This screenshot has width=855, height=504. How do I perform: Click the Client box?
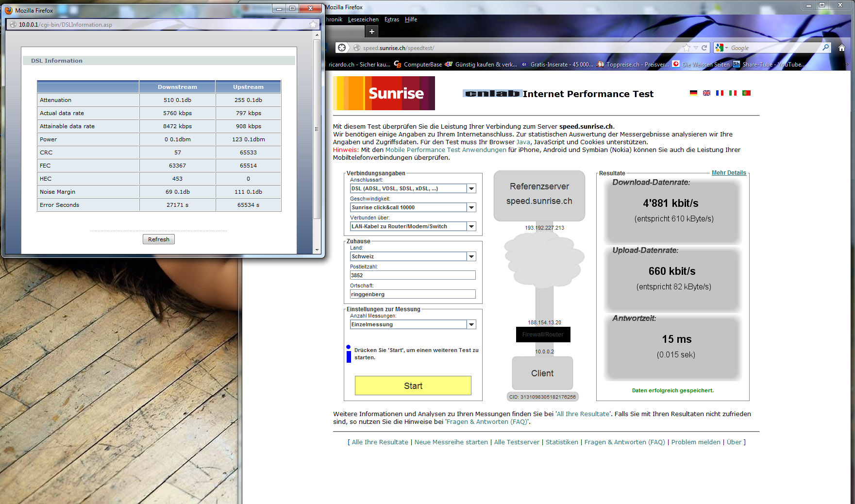click(542, 373)
